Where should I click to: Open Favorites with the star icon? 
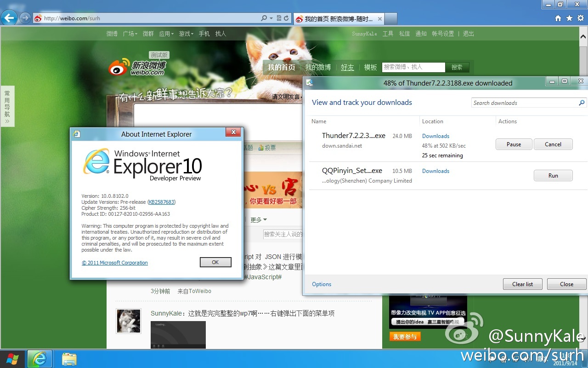569,18
